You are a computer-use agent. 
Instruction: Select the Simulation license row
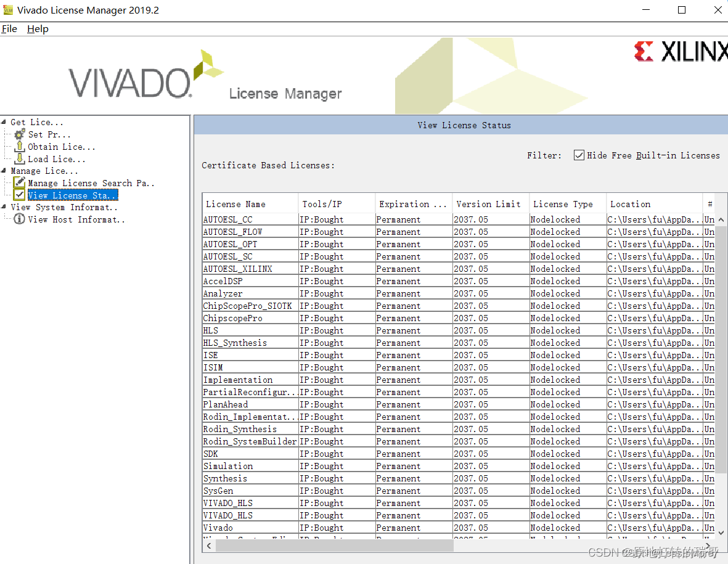click(459, 465)
